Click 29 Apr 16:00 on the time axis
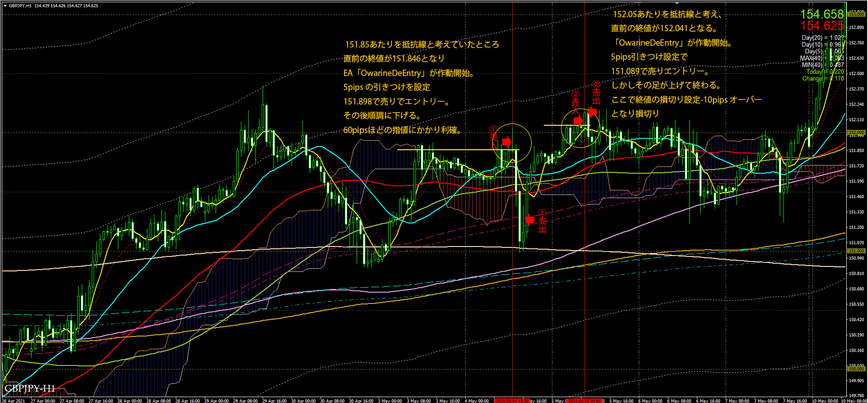 274,401
